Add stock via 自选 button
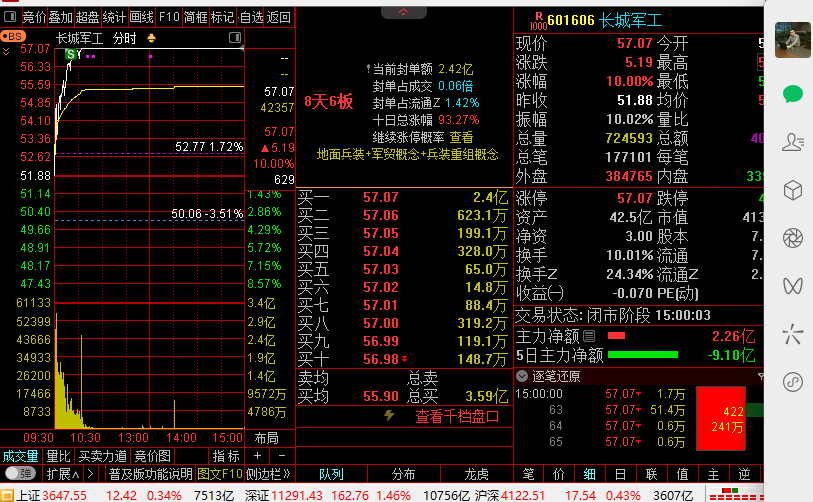Screen dimensions: 813x502 point(251,17)
